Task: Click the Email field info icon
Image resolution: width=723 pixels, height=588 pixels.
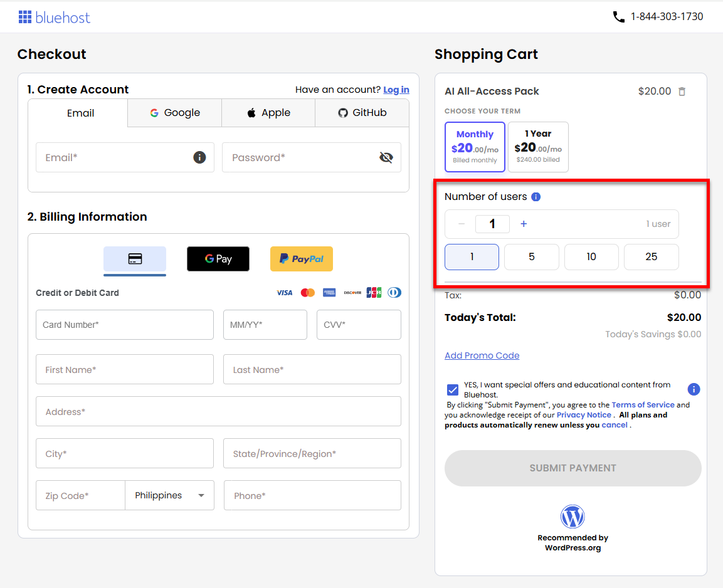Action: point(199,157)
